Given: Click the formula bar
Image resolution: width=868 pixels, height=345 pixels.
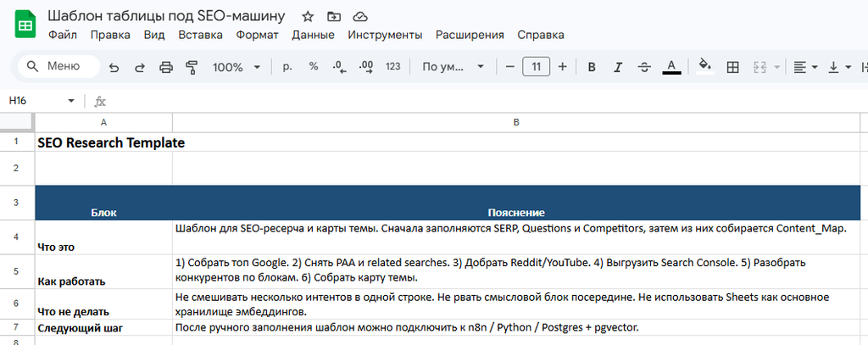Looking at the screenshot, I should click(487, 102).
